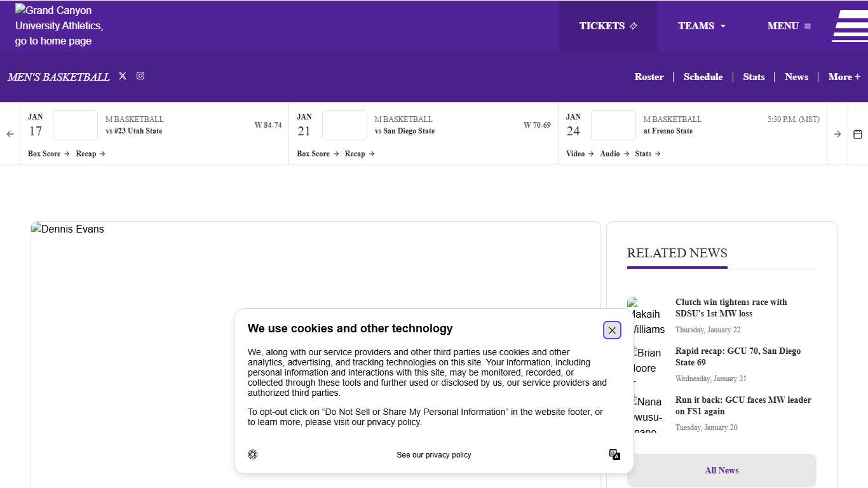The height and width of the screenshot is (488, 868).
Task: Open Recap for San Diego State game
Action: point(359,154)
